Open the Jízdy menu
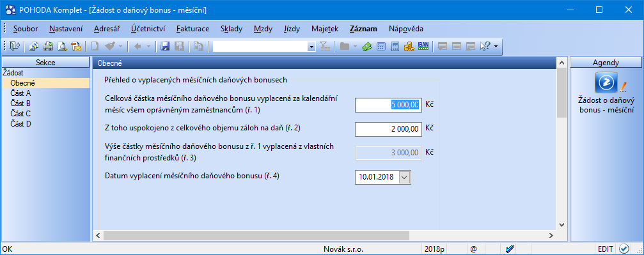 tap(292, 29)
